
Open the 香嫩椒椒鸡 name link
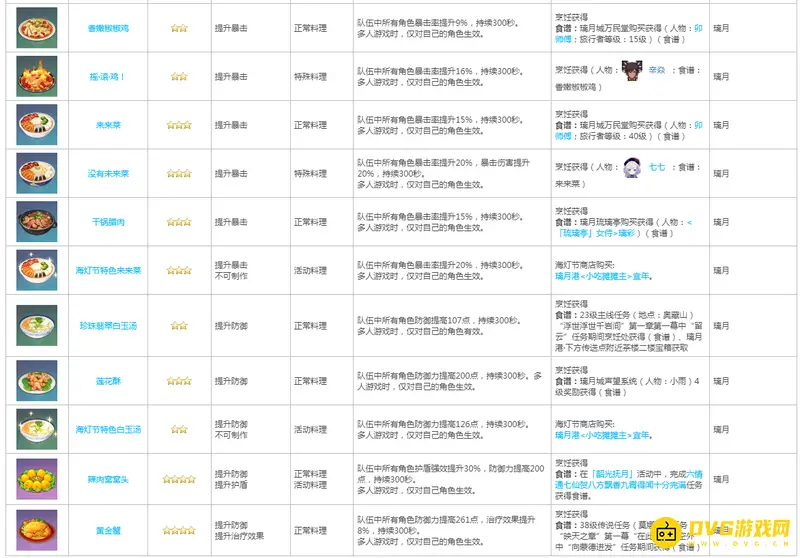tap(108, 29)
